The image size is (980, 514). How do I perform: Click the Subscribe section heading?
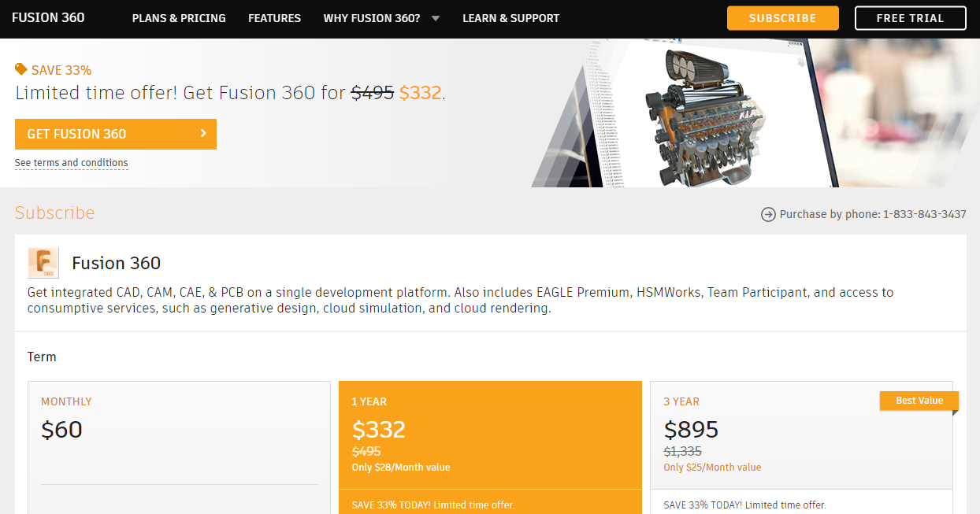point(55,213)
